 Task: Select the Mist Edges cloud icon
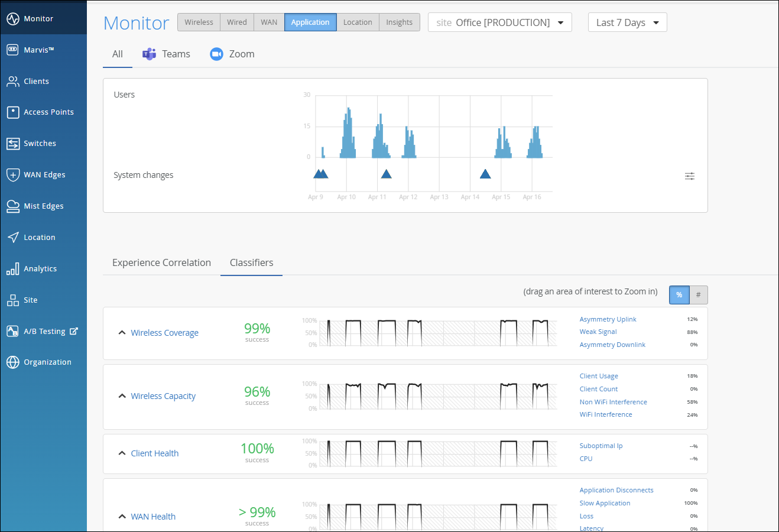[13, 206]
